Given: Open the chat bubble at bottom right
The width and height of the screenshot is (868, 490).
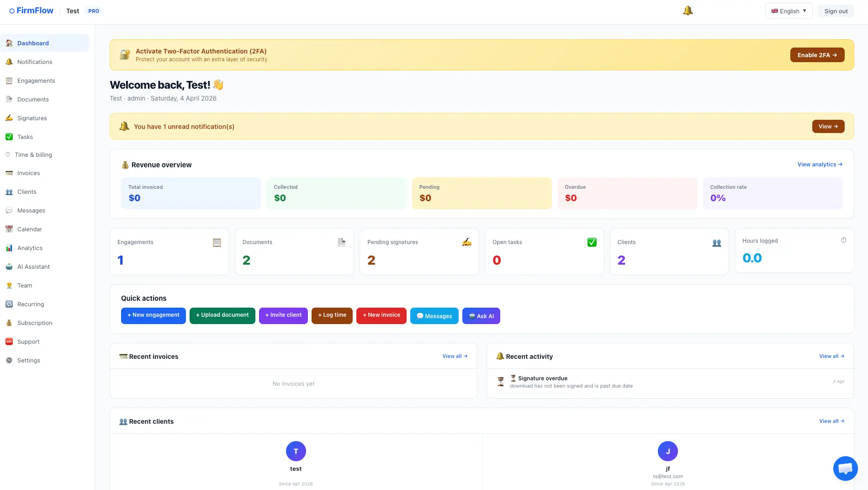Looking at the screenshot, I should pos(845,468).
